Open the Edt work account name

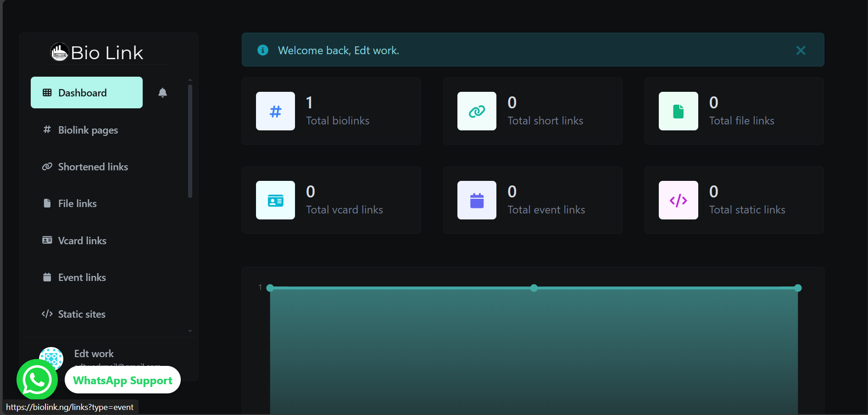(94, 353)
